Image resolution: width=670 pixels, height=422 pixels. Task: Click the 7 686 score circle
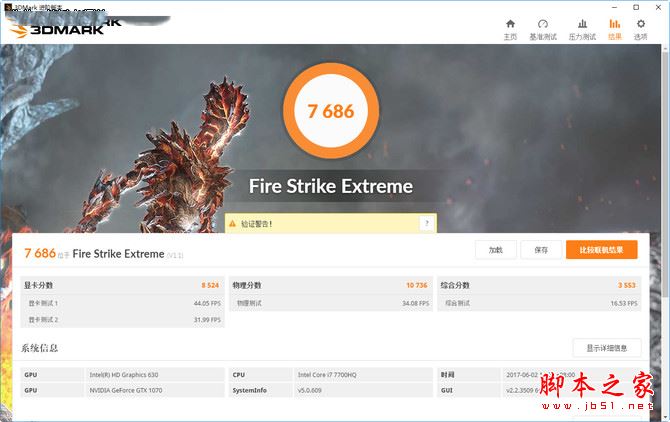click(331, 111)
